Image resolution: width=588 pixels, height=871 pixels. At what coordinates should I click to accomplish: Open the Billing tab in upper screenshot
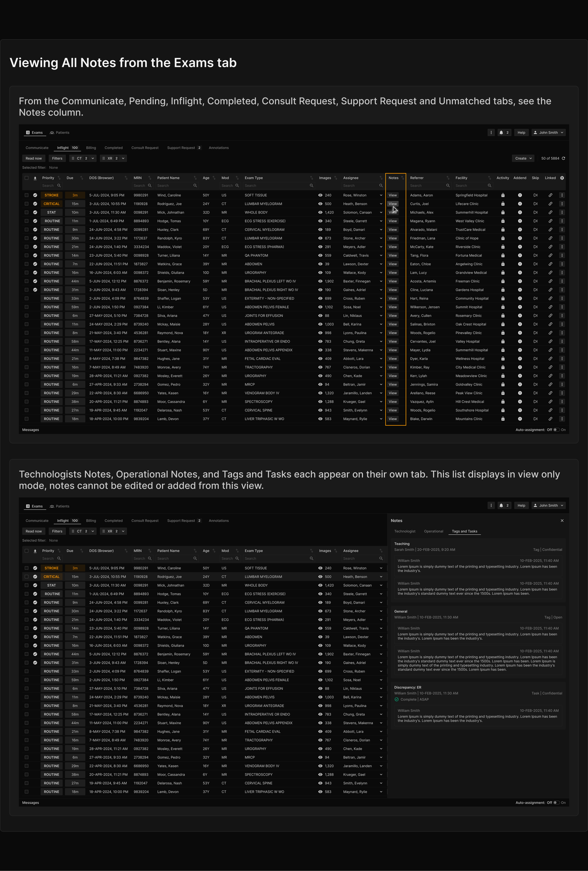pos(91,148)
